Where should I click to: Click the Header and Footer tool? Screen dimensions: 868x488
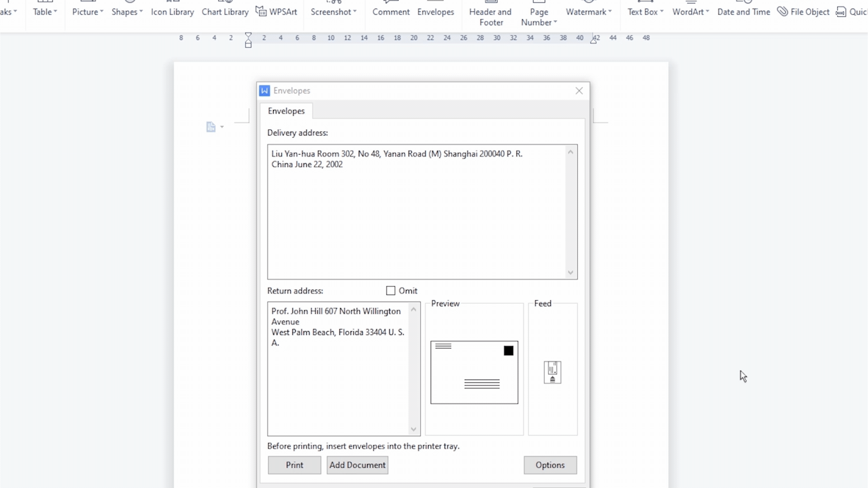coord(491,17)
